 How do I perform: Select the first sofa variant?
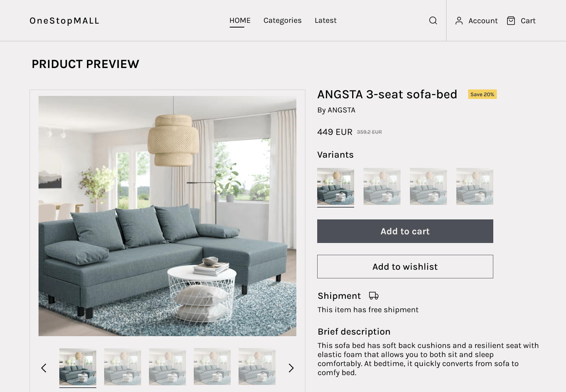pyautogui.click(x=335, y=186)
